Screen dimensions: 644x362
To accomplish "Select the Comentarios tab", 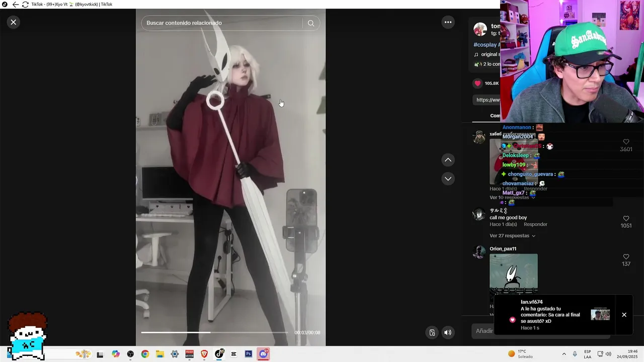I will (x=495, y=116).
